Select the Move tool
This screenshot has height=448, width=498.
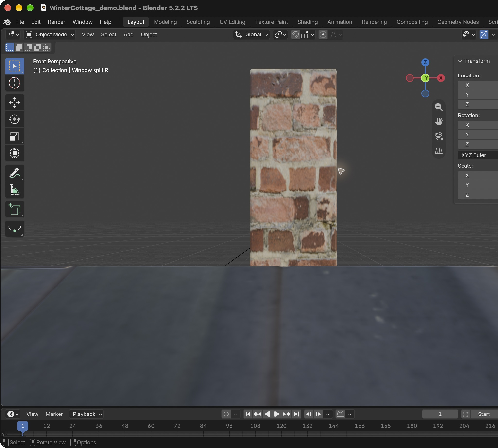15,102
